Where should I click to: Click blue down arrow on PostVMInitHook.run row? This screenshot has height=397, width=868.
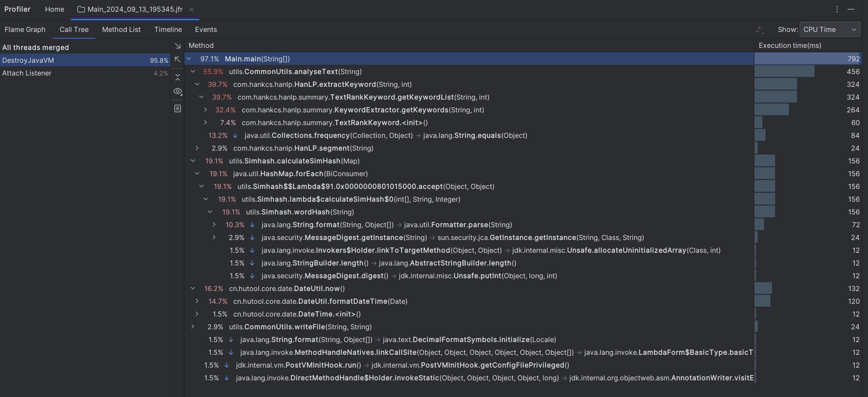tap(227, 365)
